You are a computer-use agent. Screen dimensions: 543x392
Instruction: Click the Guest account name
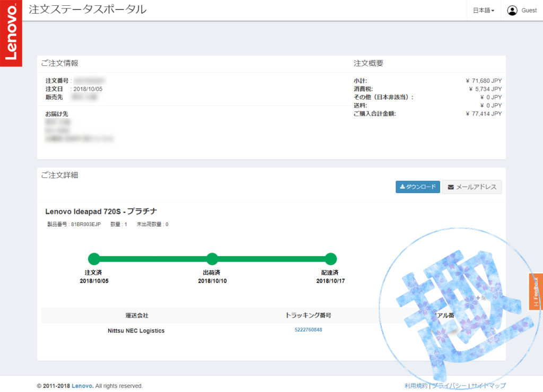pos(529,11)
